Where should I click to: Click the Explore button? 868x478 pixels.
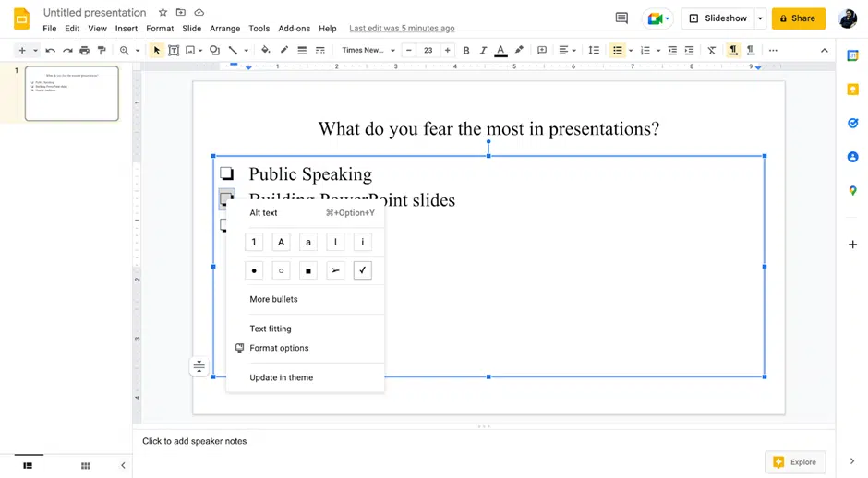(x=795, y=461)
